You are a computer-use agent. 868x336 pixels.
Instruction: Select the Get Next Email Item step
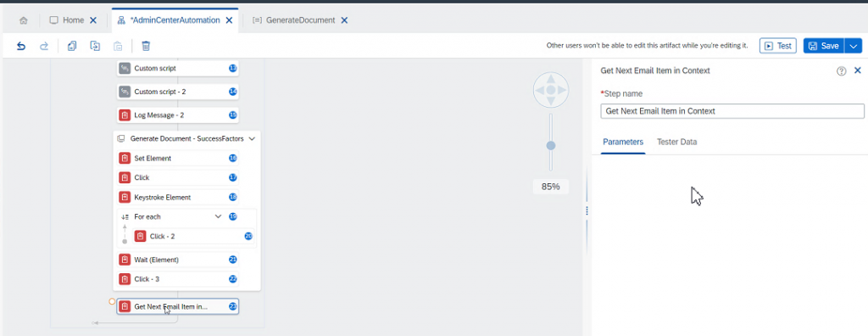tap(178, 306)
